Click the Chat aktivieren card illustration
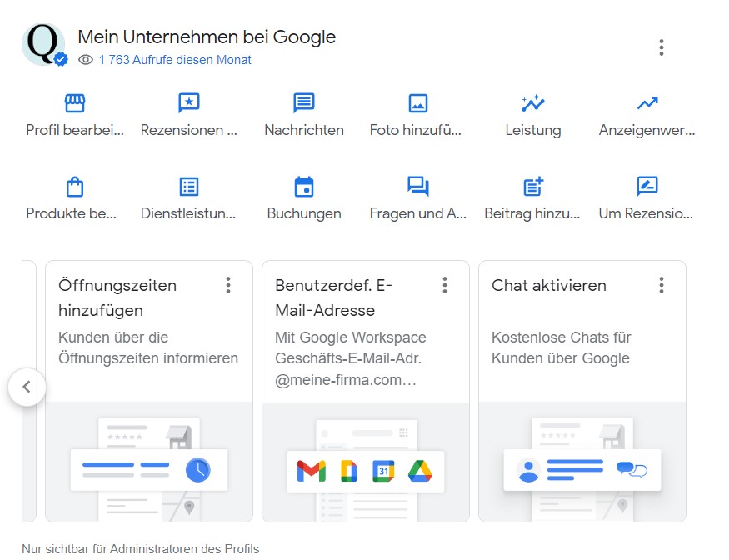Viewport: 729px width, 560px height. pos(582,462)
